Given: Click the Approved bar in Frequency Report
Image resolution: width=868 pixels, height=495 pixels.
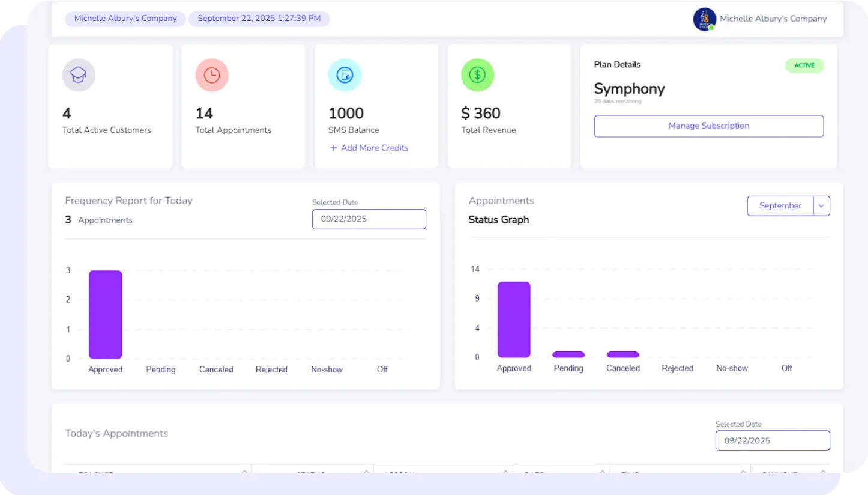Looking at the screenshot, I should point(106,314).
